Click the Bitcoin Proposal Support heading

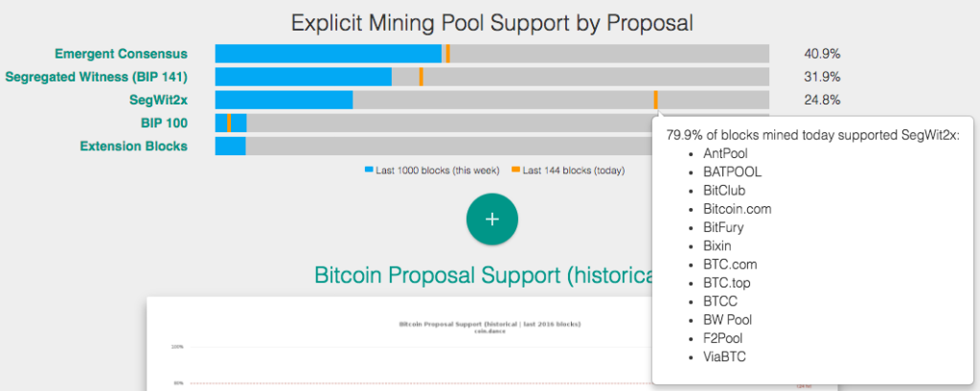[482, 276]
